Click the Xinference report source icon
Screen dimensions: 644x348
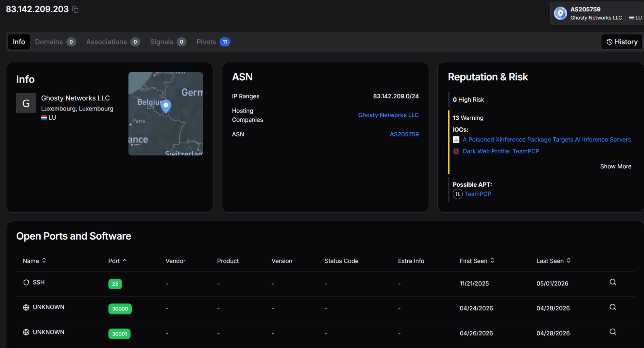coord(456,140)
